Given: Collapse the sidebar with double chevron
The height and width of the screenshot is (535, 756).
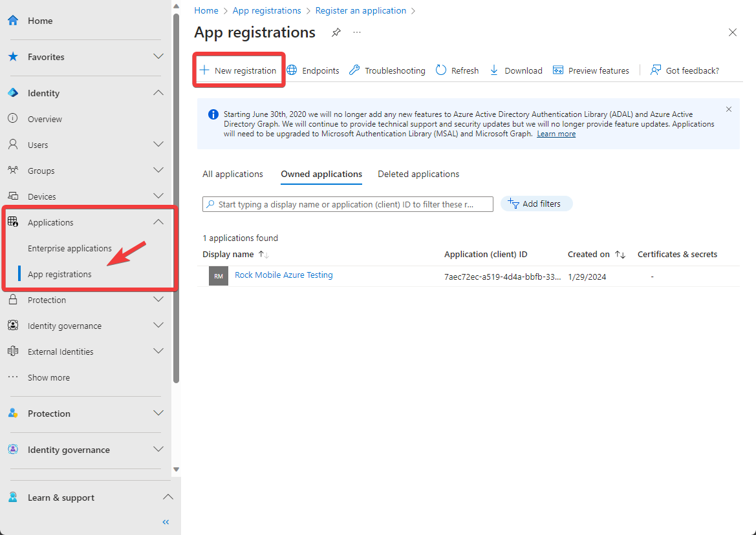Looking at the screenshot, I should pos(166,522).
